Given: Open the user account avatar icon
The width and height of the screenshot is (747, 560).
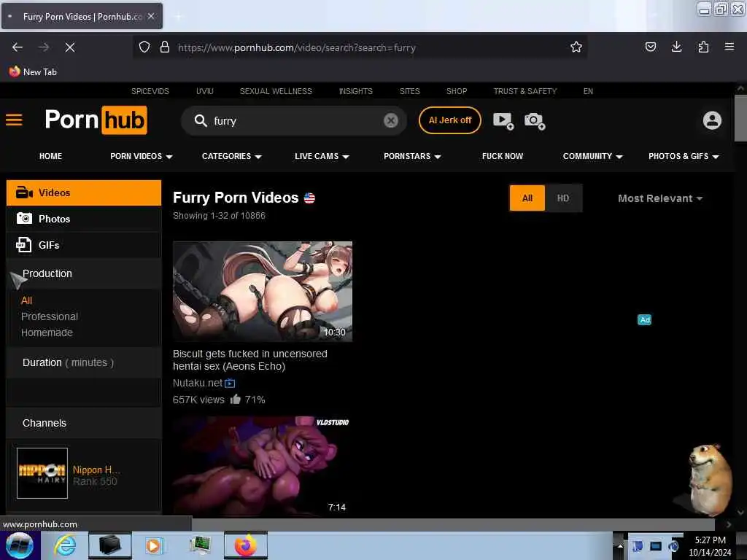Looking at the screenshot, I should coord(712,120).
